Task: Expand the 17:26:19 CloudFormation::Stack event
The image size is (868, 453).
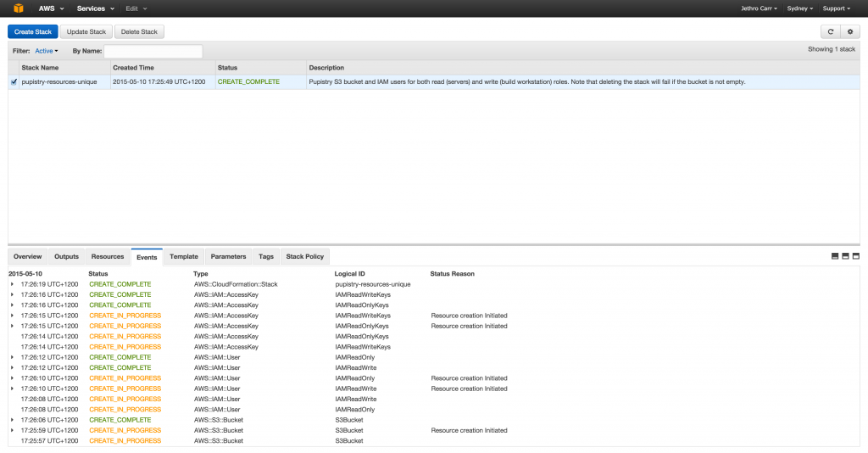Action: [x=12, y=284]
